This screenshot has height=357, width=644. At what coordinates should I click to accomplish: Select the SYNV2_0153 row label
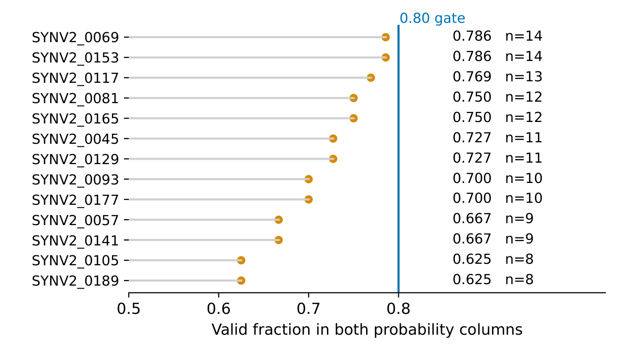click(75, 58)
